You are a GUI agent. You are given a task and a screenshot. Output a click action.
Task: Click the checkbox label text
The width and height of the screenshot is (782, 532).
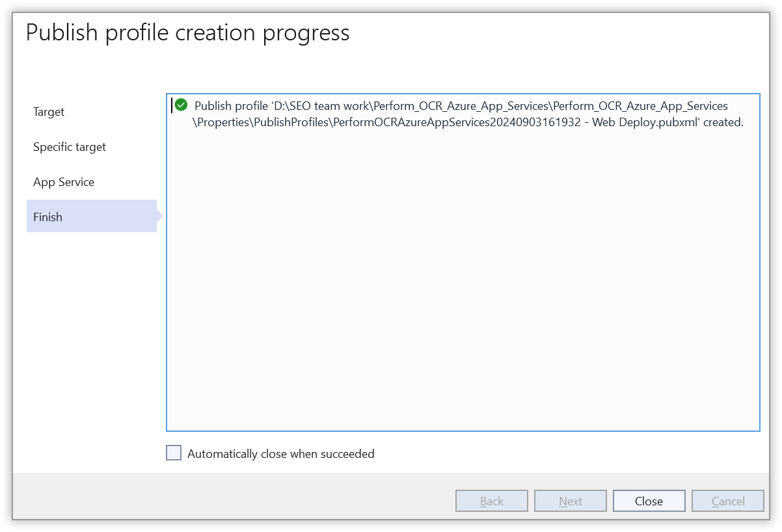click(280, 453)
